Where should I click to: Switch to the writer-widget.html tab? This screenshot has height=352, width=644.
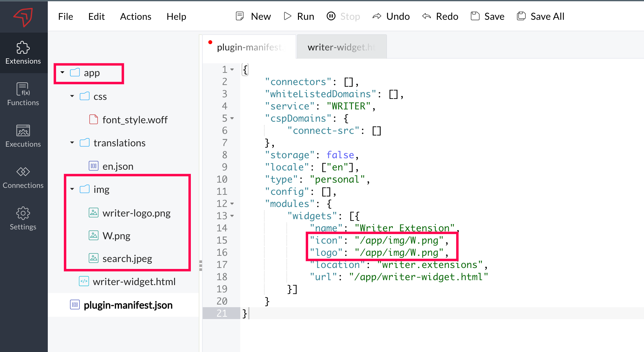[341, 47]
